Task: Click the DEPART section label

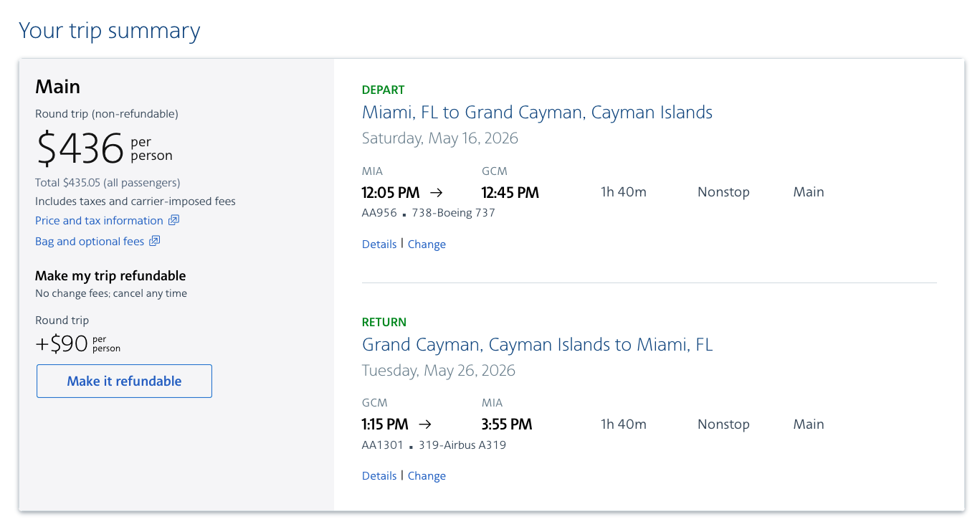Action: click(383, 89)
